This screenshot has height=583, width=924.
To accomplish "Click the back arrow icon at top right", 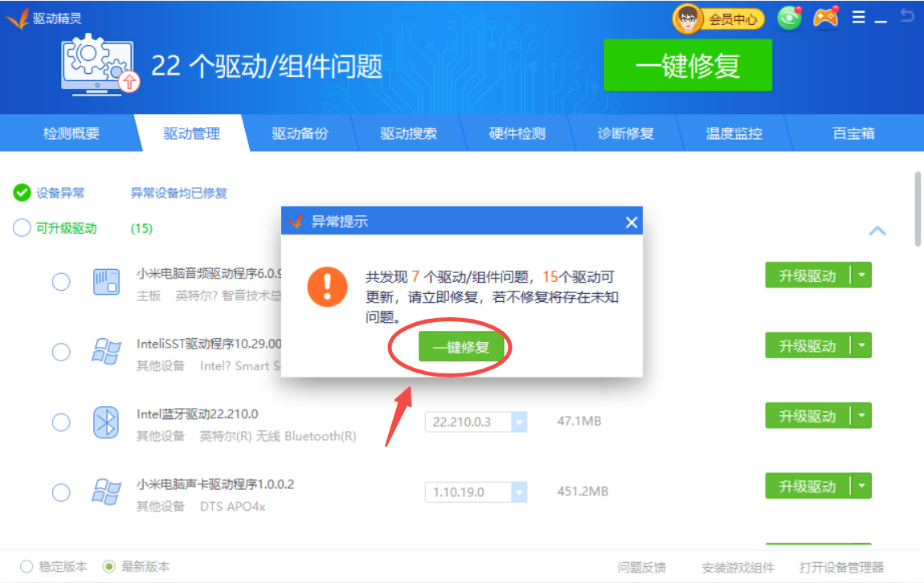I will tap(908, 16).
